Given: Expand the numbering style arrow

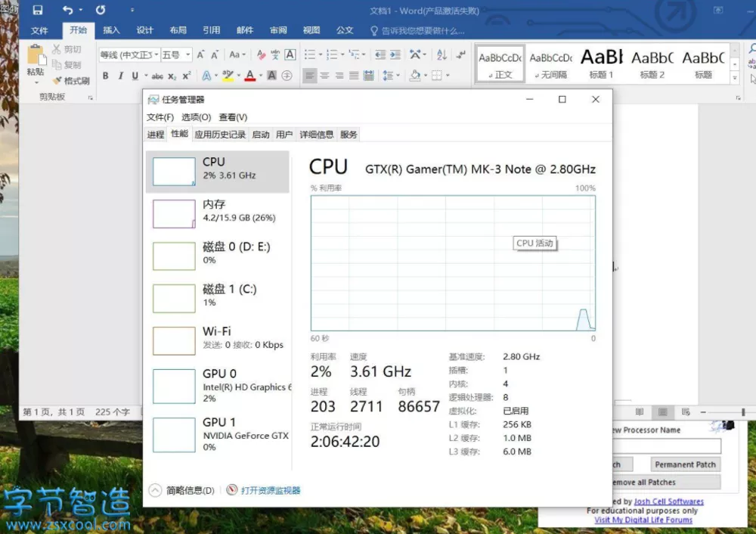Looking at the screenshot, I should [342, 55].
